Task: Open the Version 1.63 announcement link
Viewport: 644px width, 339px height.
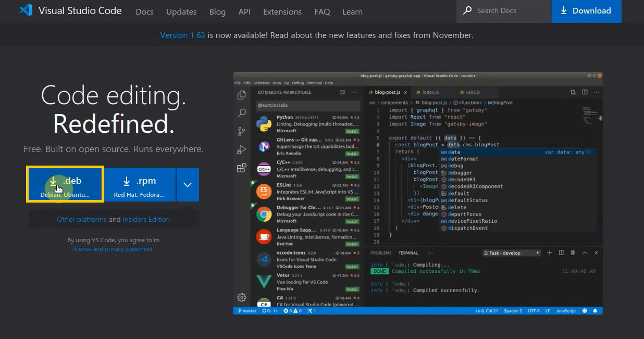Action: point(182,35)
